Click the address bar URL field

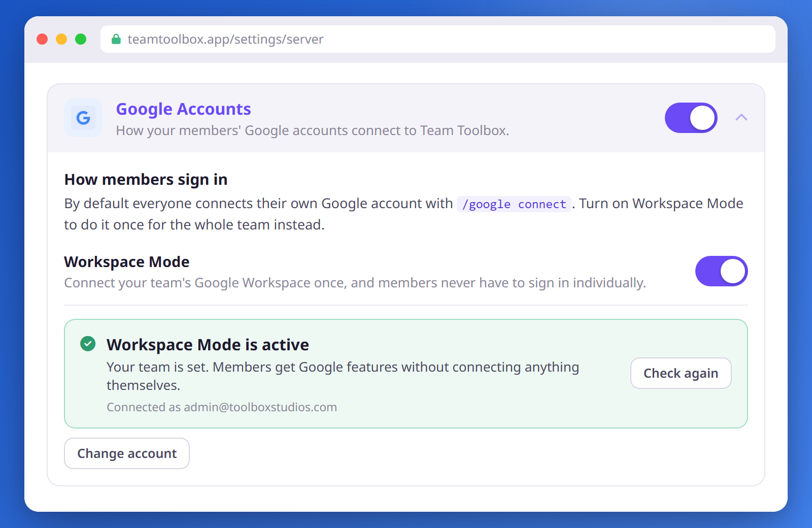coord(438,39)
